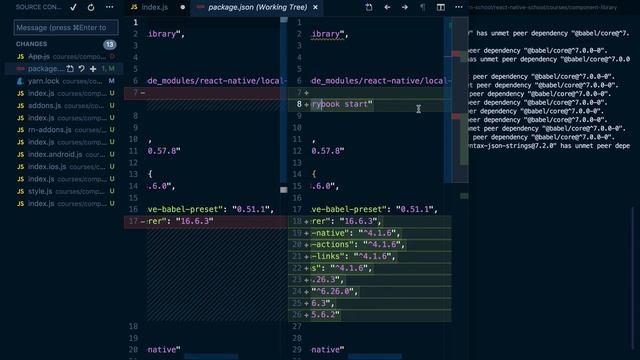The height and width of the screenshot is (360, 640).
Task: Collapse the CHANGES section header
Action: pyautogui.click(x=31, y=44)
